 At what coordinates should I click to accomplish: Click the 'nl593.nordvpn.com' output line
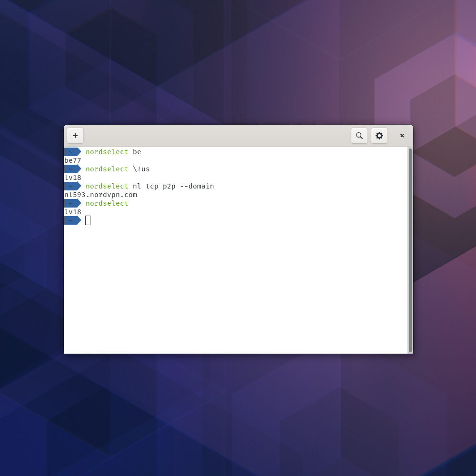tap(100, 195)
